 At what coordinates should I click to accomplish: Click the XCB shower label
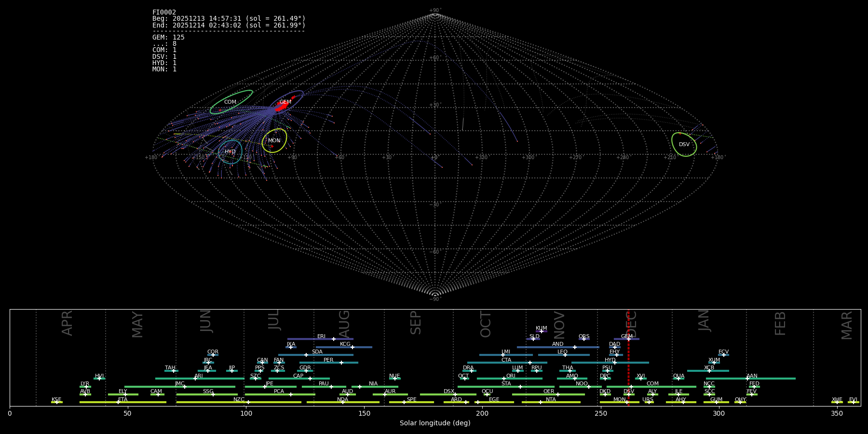click(x=709, y=368)
